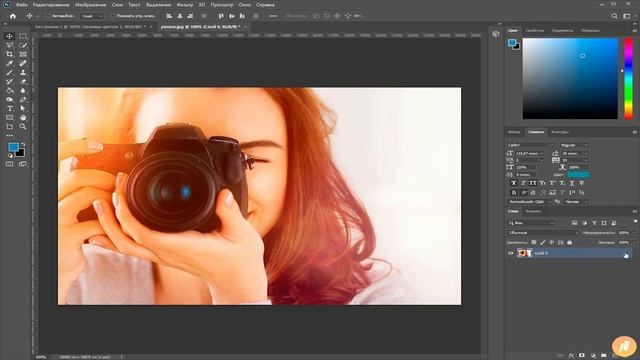Open the layer filter type dropdown

[x=531, y=223]
